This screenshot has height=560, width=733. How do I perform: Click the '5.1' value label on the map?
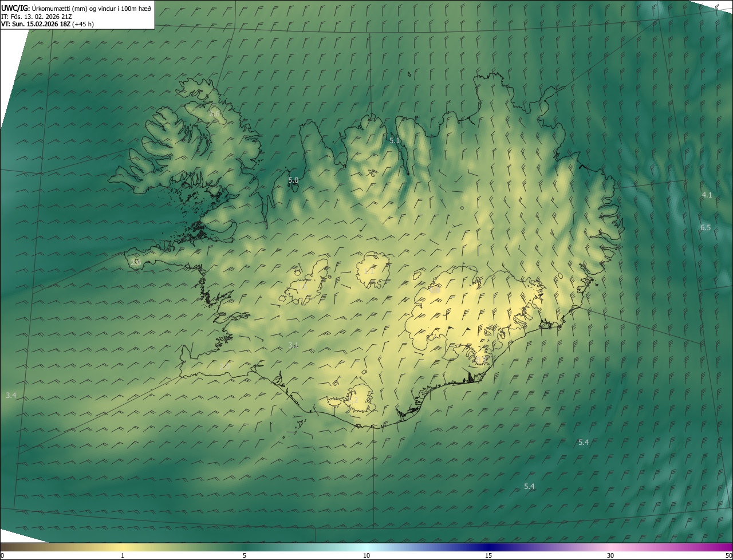click(395, 140)
